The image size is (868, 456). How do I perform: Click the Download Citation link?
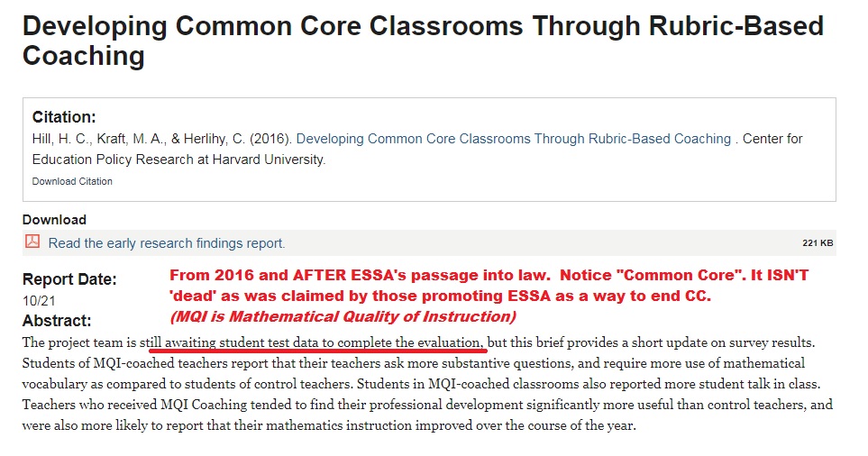(72, 181)
